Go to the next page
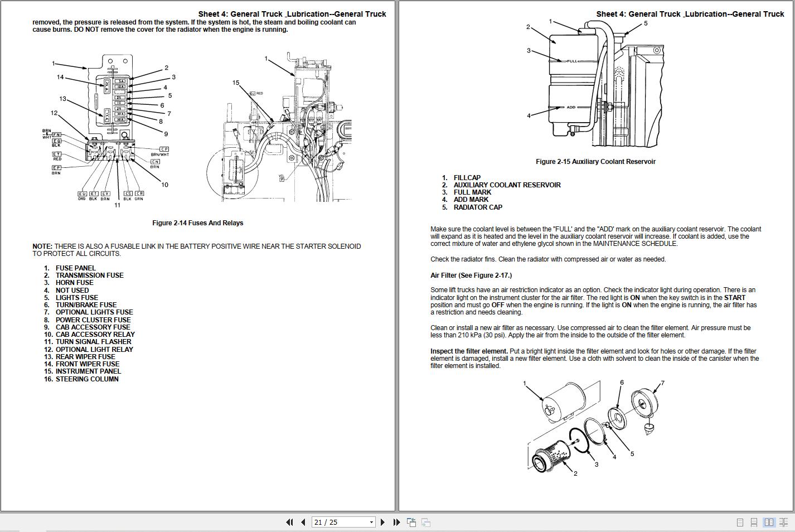This screenshot has width=795, height=532. tap(382, 523)
